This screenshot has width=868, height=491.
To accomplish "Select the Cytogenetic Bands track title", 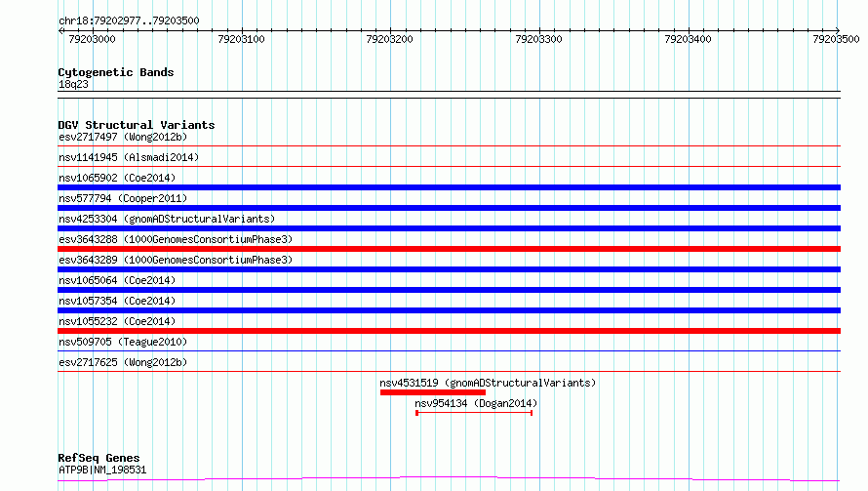I will point(116,72).
